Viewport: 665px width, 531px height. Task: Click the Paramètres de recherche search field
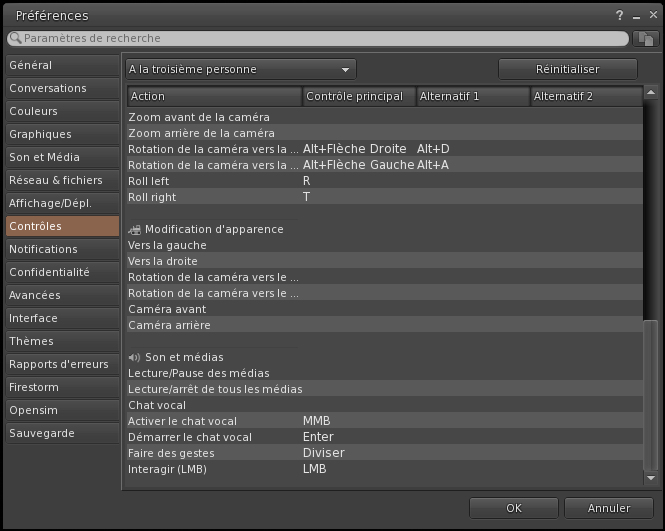(320, 38)
